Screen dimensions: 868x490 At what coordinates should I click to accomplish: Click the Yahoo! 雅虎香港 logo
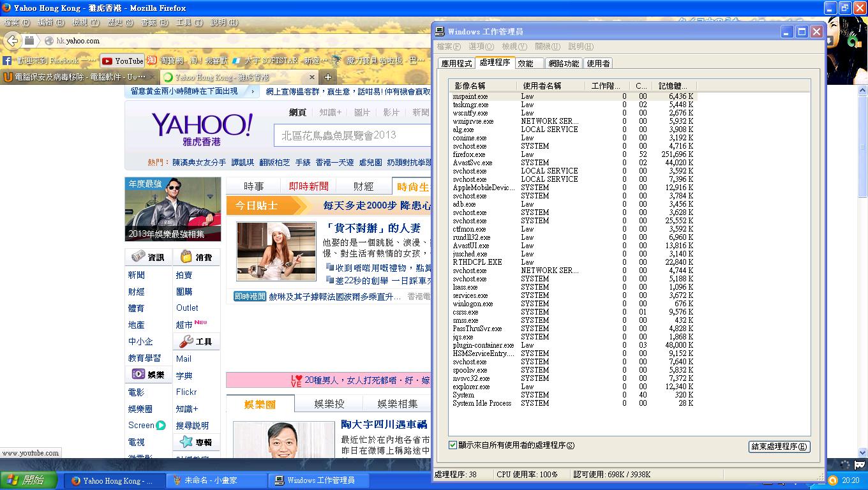[x=202, y=130]
